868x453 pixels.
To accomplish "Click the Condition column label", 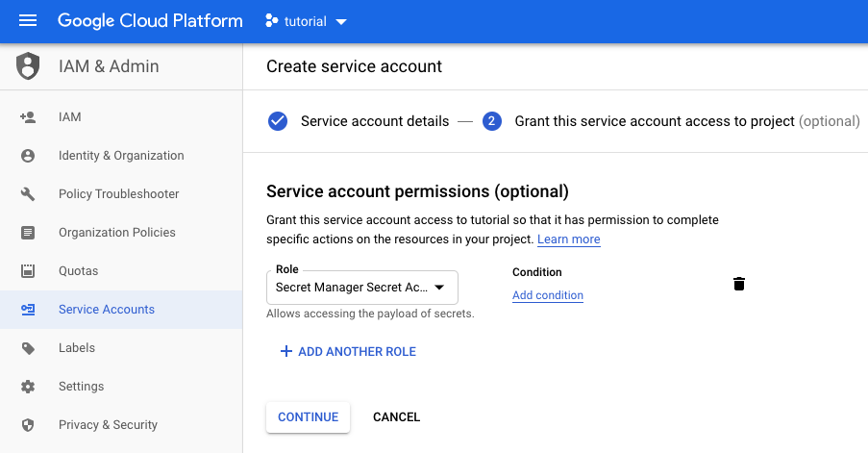I will point(537,272).
